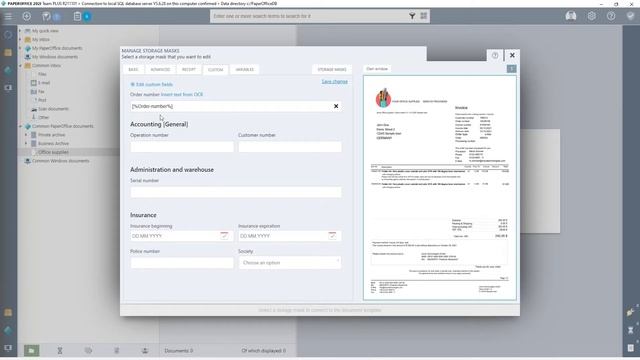Click the help question mark in the top bar
This screenshot has height=360, width=640.
click(611, 16)
